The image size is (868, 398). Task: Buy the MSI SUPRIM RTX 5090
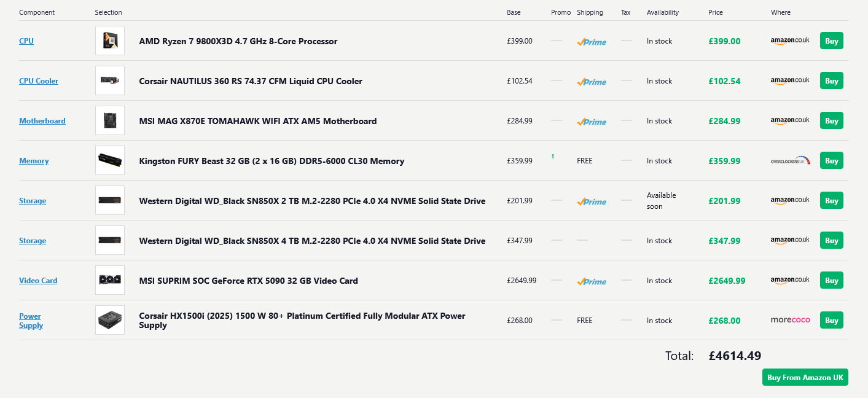[832, 281]
